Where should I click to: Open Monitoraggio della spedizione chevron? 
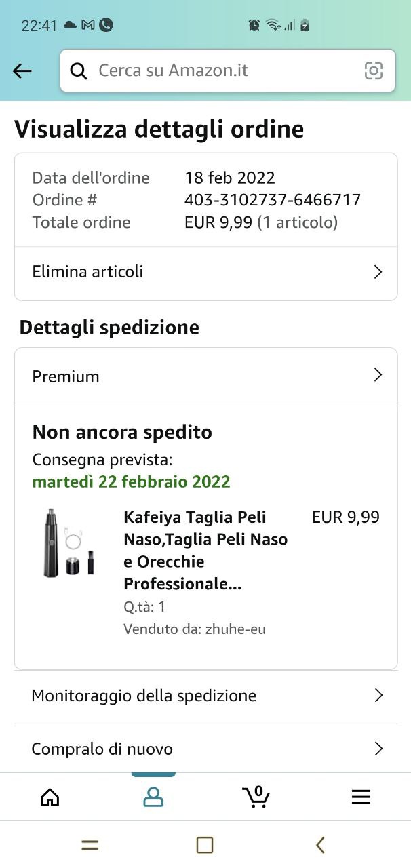[x=378, y=695]
